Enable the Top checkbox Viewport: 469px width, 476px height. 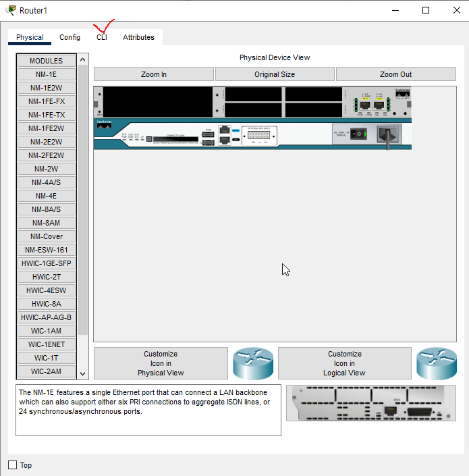(x=12, y=465)
